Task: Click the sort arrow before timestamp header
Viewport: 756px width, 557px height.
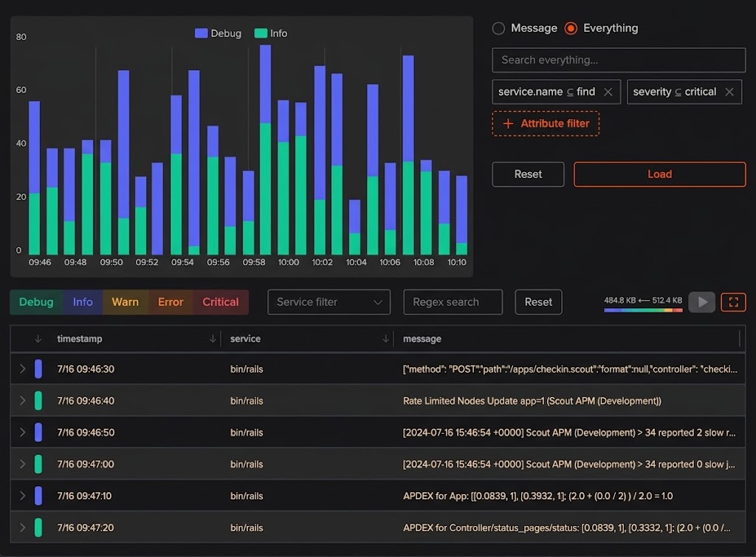Action: 38,339
